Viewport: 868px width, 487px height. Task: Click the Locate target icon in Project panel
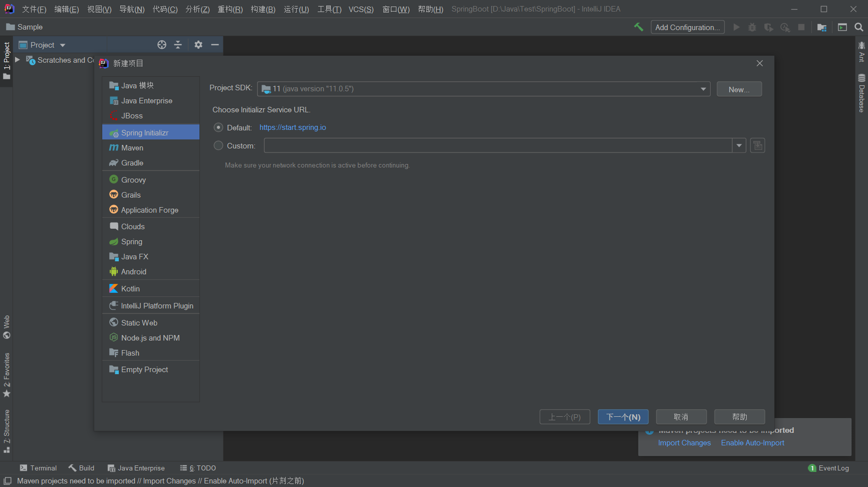coord(162,45)
